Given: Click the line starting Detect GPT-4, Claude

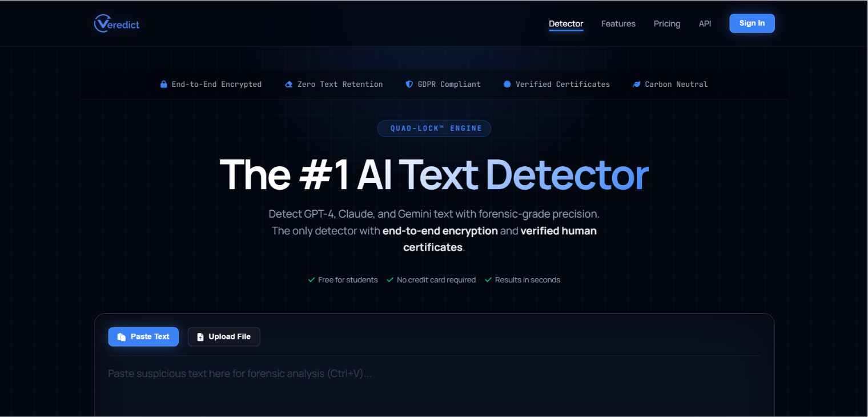Looking at the screenshot, I should coord(434,214).
